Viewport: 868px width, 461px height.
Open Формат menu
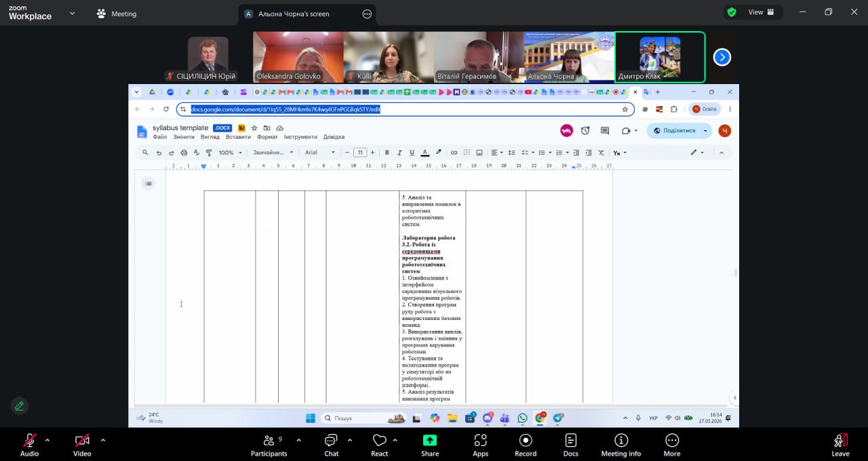point(267,137)
